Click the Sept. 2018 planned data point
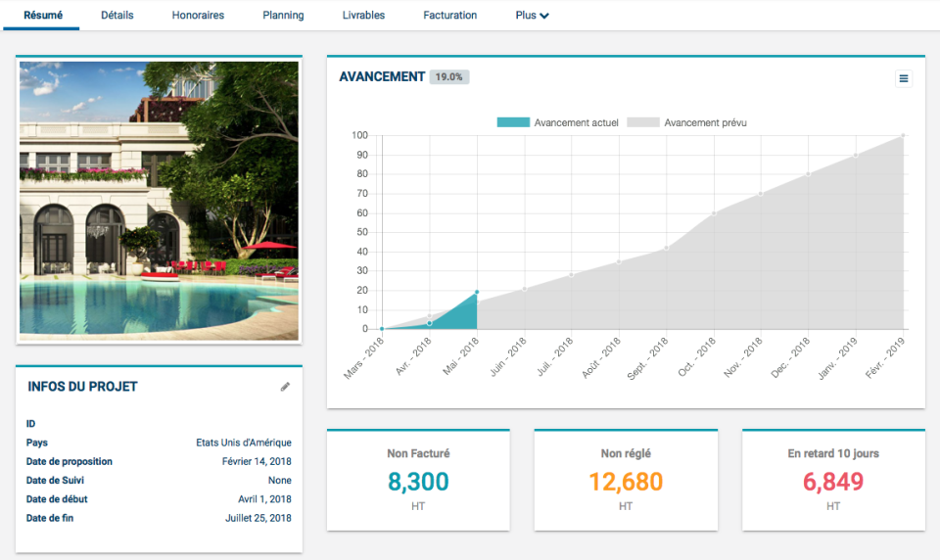Screen dimensions: 940x560 [666, 248]
